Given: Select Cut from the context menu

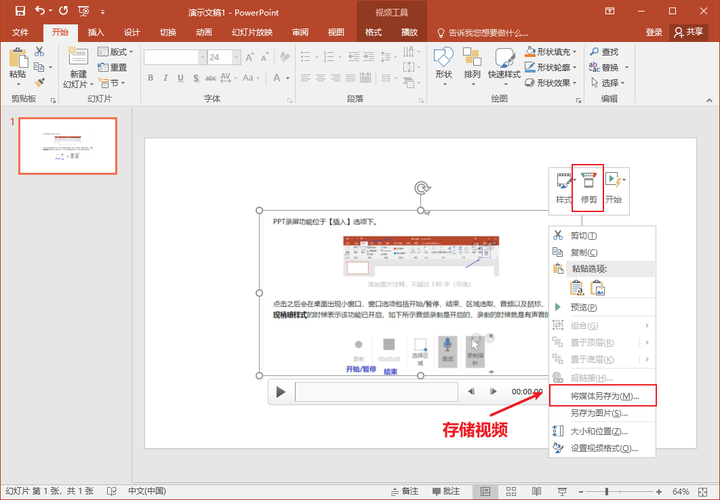Looking at the screenshot, I should click(x=602, y=236).
